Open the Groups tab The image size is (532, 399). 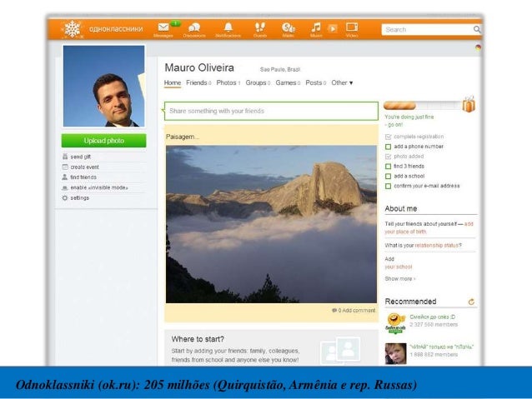[x=258, y=82]
